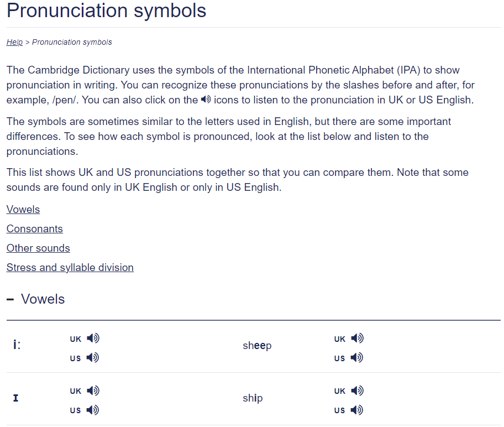Collapse the Vowels section
The height and width of the screenshot is (427, 504).
point(9,299)
